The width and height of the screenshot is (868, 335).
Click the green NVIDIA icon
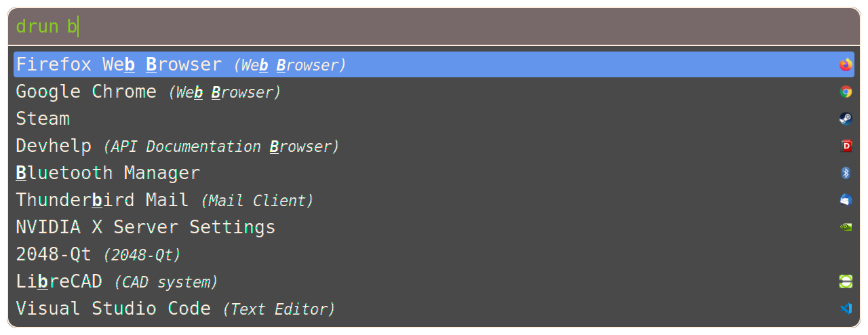click(x=846, y=227)
